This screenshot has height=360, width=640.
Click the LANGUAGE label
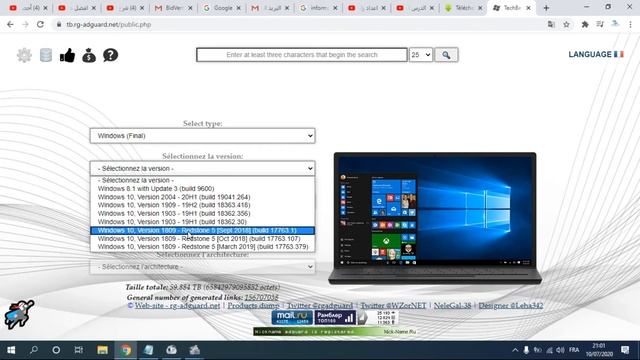click(x=590, y=54)
